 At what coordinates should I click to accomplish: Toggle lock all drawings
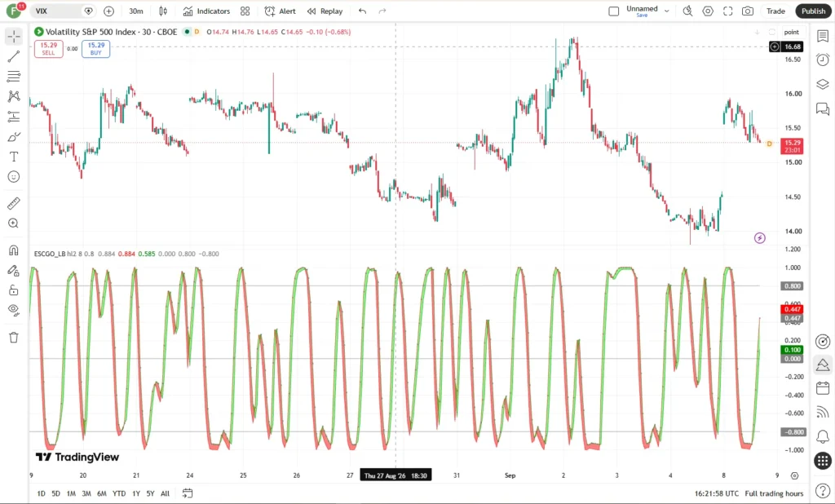[x=14, y=290]
